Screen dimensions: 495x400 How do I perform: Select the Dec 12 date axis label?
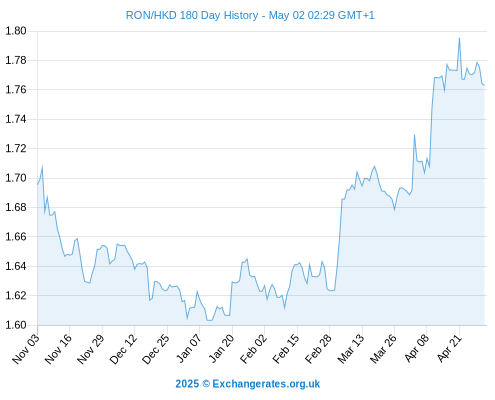[123, 349]
